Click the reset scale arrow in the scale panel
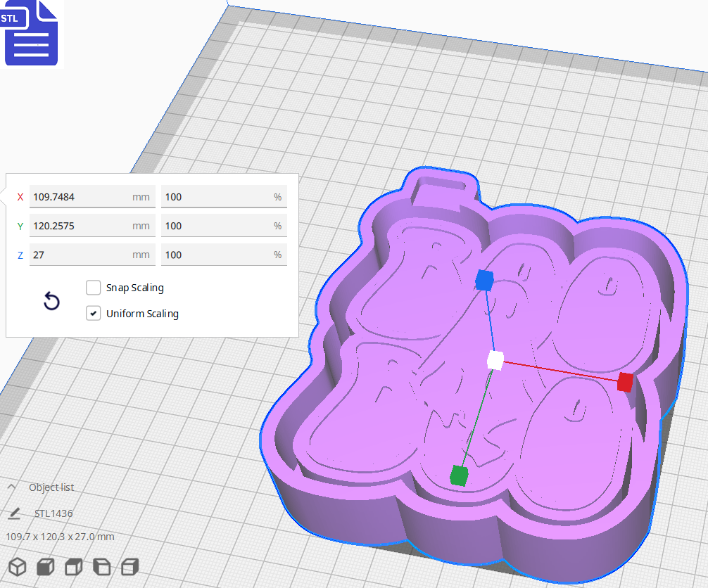The width and height of the screenshot is (708, 588). (x=51, y=300)
